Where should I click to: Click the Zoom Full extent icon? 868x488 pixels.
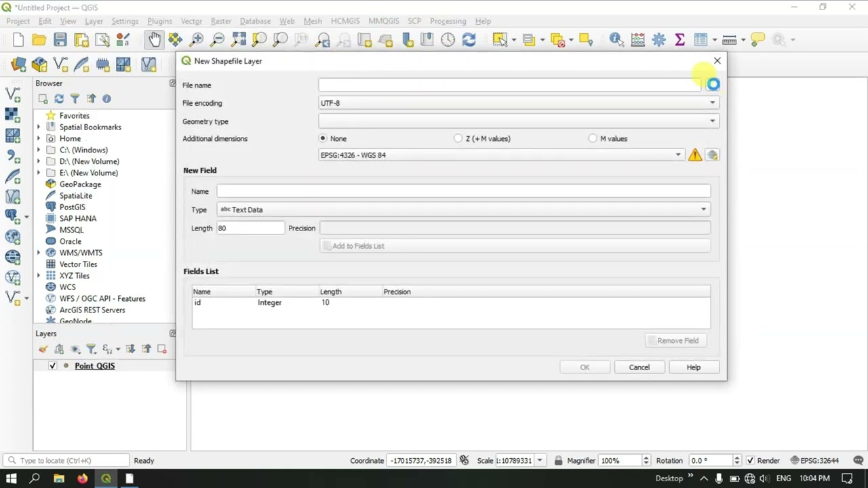pos(238,40)
